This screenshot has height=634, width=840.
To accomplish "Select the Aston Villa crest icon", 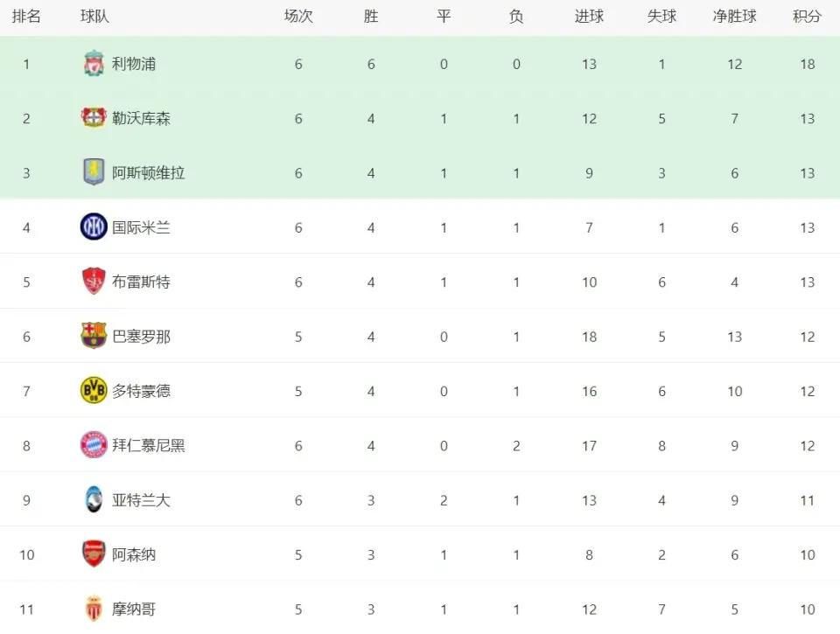I will coord(94,172).
